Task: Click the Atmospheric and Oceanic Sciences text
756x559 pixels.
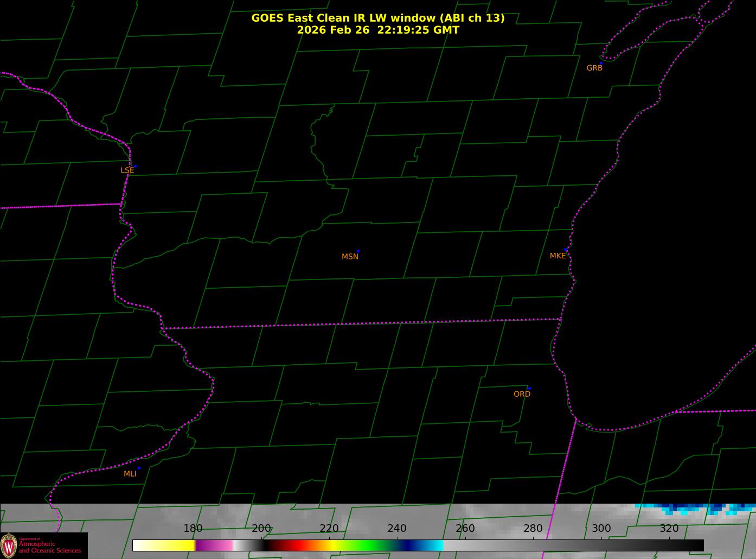Action: 50,547
